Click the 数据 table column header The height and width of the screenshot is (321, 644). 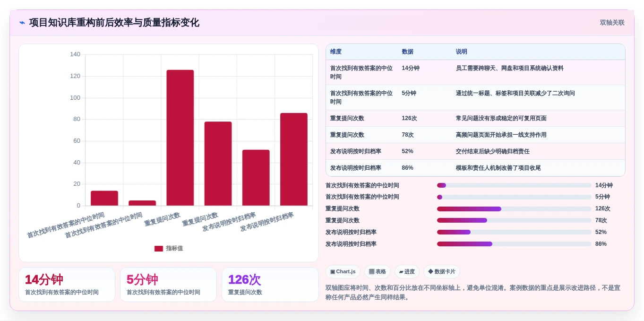(408, 52)
